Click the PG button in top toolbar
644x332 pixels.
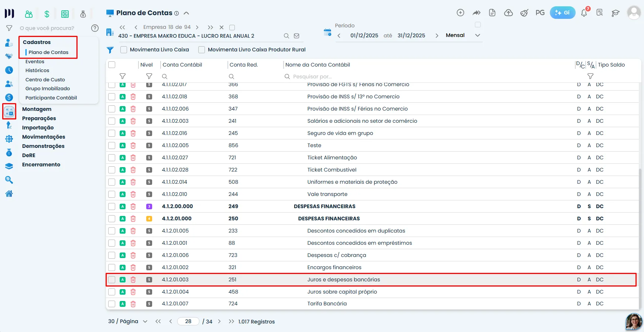[540, 13]
